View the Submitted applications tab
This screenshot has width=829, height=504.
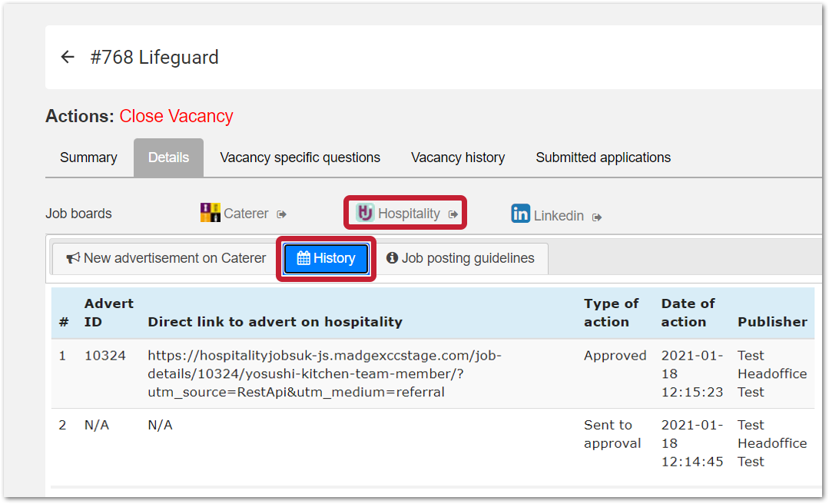click(603, 157)
